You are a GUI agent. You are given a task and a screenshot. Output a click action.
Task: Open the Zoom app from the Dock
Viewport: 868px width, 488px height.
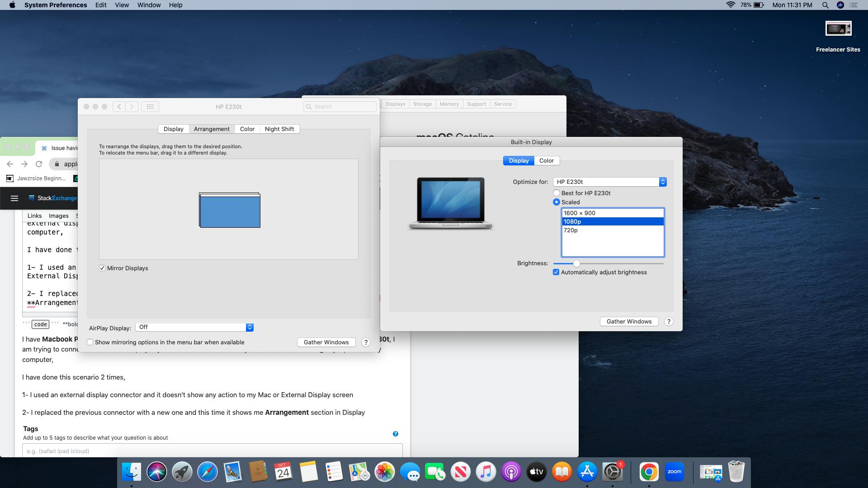click(x=675, y=471)
